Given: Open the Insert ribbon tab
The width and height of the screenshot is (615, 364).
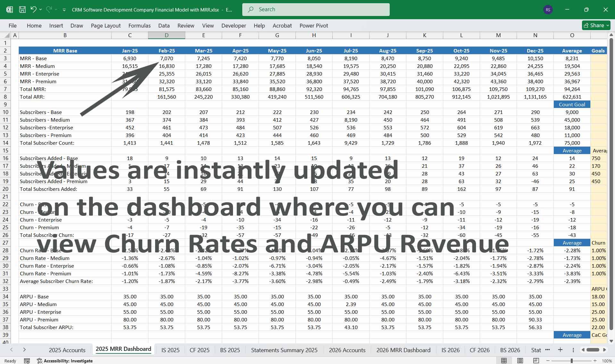Looking at the screenshot, I should tap(56, 26).
